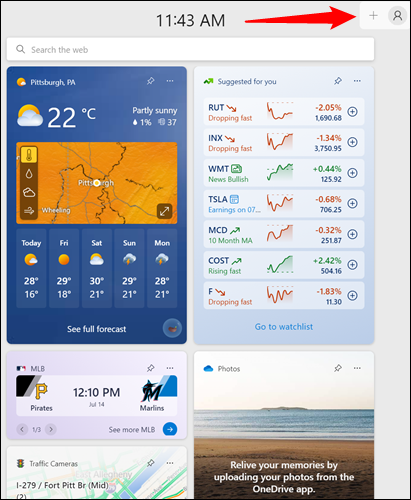Screen dimensions: 411x500
Task: Expand the weather map view
Action: (x=164, y=211)
